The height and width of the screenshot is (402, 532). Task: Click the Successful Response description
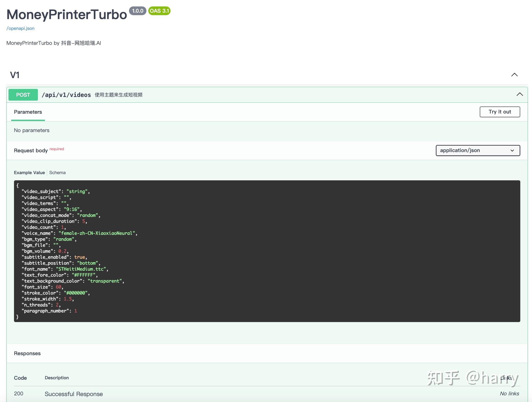pos(74,394)
